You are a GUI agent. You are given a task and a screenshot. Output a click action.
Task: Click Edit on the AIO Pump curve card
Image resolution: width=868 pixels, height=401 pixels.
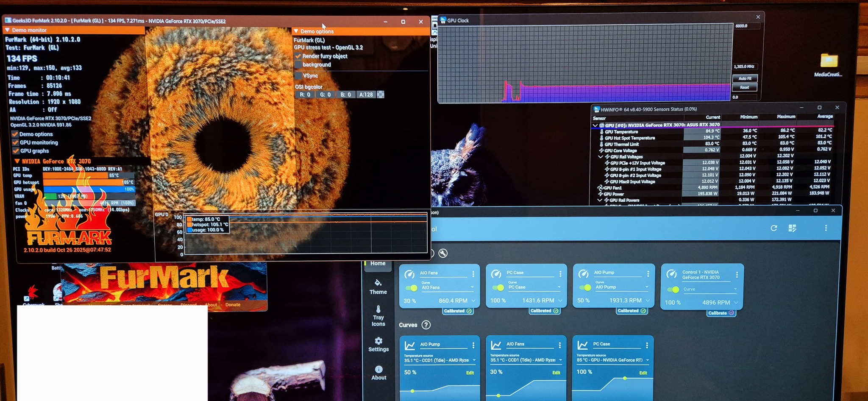(470, 373)
